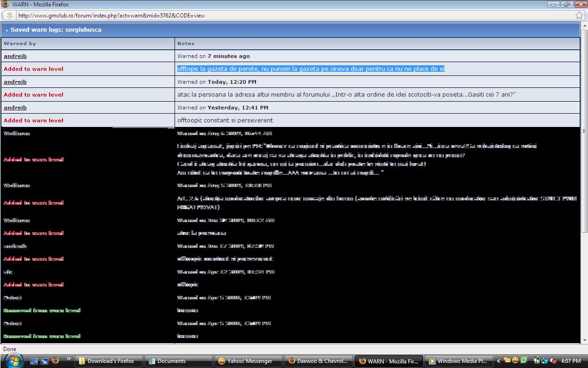Click Switch Between Windows quick launch icon
Screen dimensions: 588x368
click(x=45, y=361)
